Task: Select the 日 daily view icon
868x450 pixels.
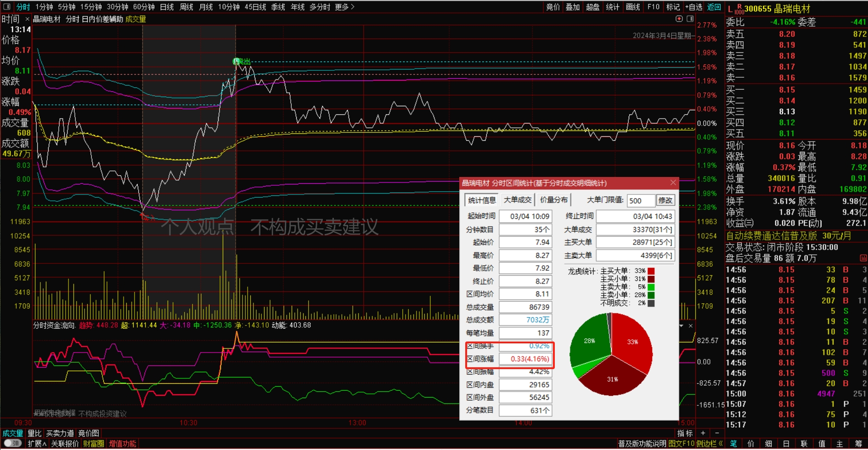Action: [x=785, y=444]
